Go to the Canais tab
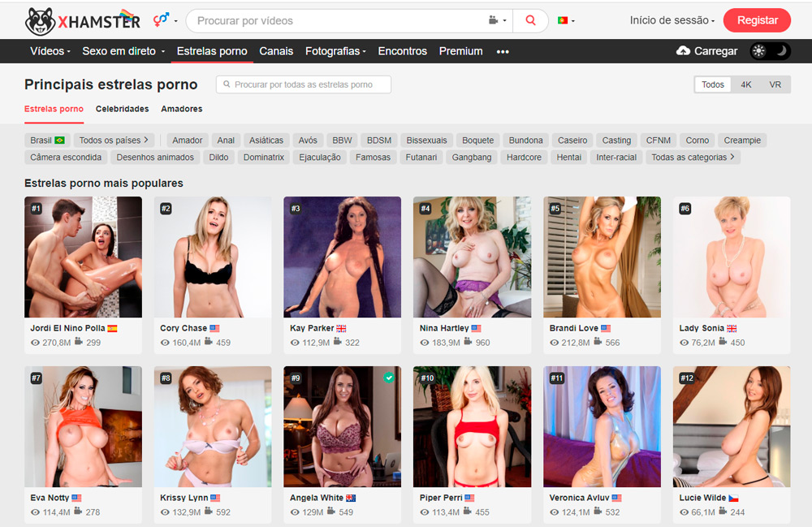Image resolution: width=812 pixels, height=527 pixels. [276, 51]
